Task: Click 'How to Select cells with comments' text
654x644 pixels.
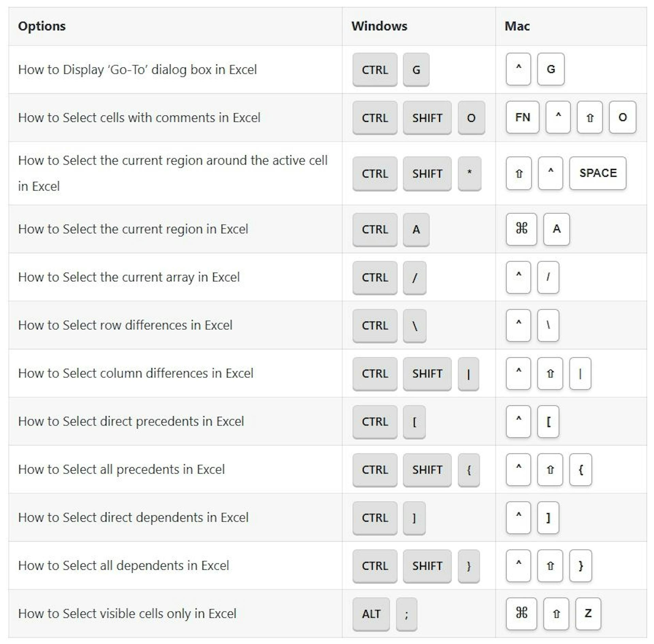Action: [x=139, y=118]
